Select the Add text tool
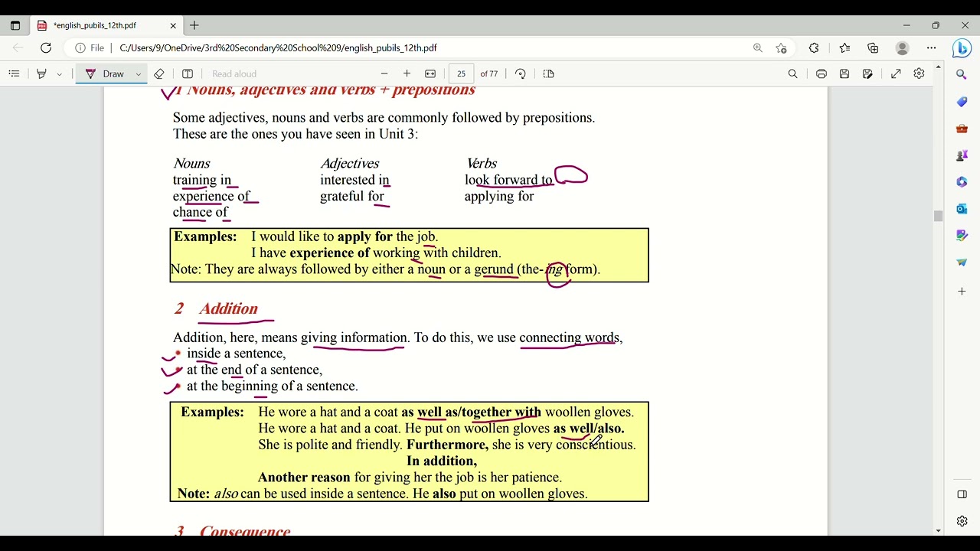Screen dimensions: 980x551 coord(188,73)
